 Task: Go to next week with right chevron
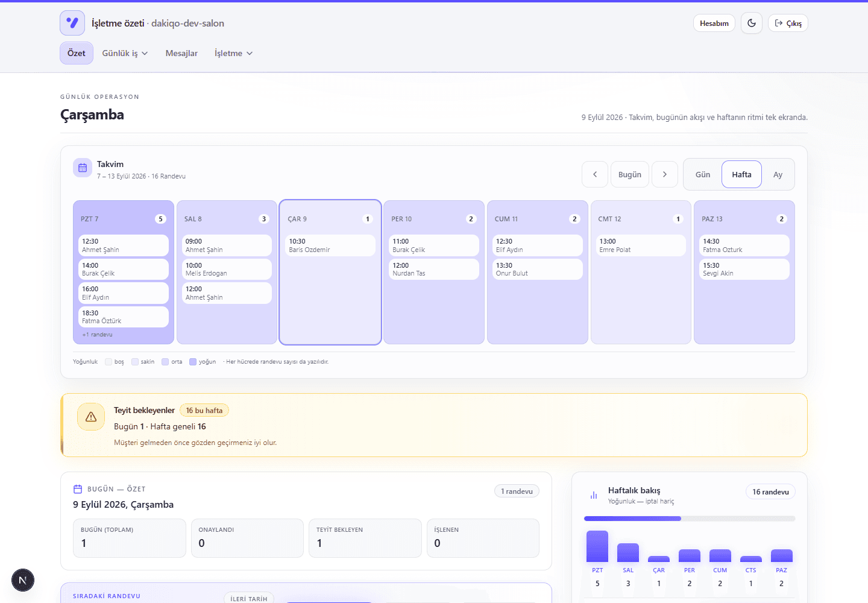click(x=665, y=174)
